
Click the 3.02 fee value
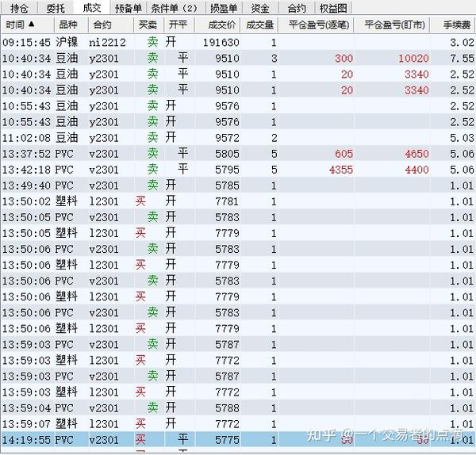point(462,43)
